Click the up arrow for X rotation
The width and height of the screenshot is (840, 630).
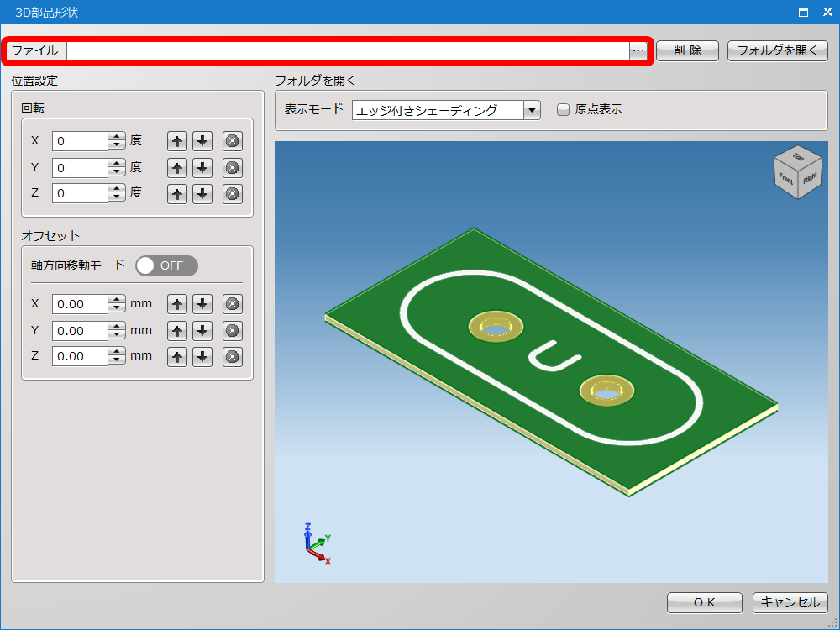[177, 141]
